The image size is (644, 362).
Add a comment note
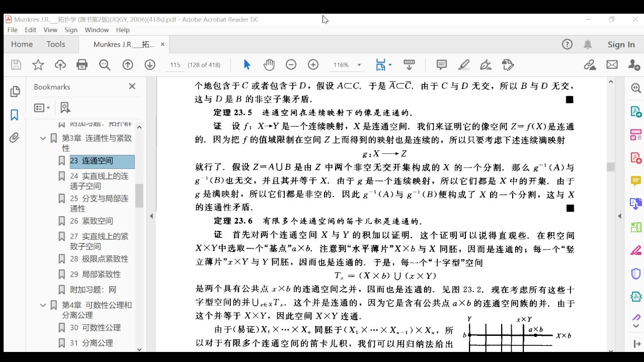tap(442, 65)
